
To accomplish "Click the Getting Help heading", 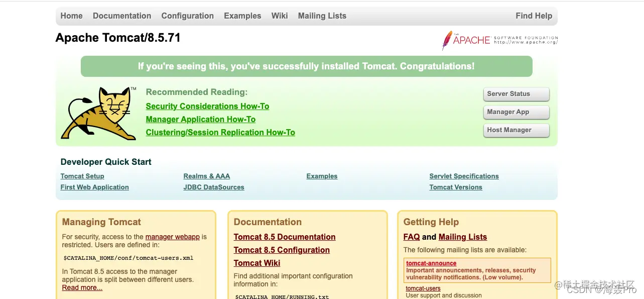I will [431, 222].
